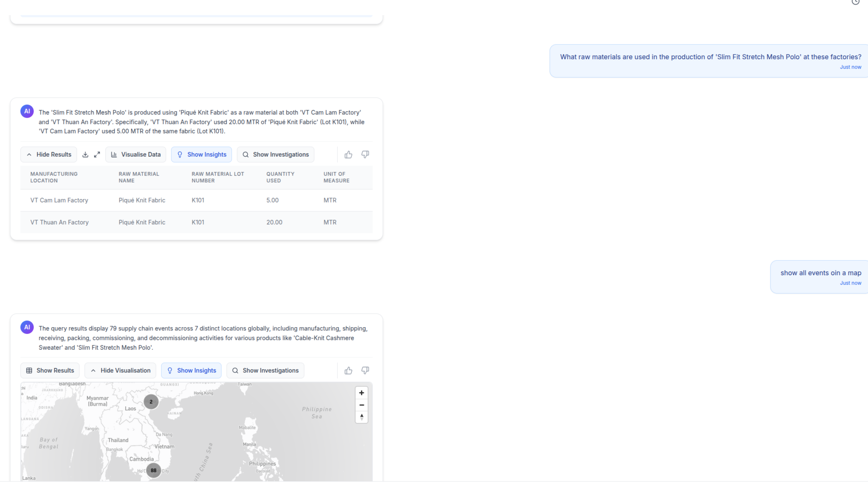The image size is (868, 488).
Task: Click the 2 event cluster near Hanoi
Action: [x=151, y=401]
